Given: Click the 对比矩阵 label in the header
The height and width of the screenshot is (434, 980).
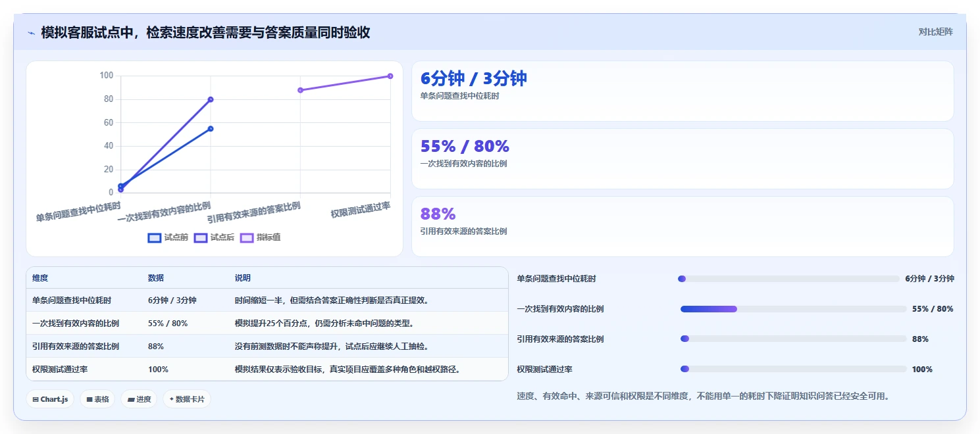Looking at the screenshot, I should click(935, 32).
